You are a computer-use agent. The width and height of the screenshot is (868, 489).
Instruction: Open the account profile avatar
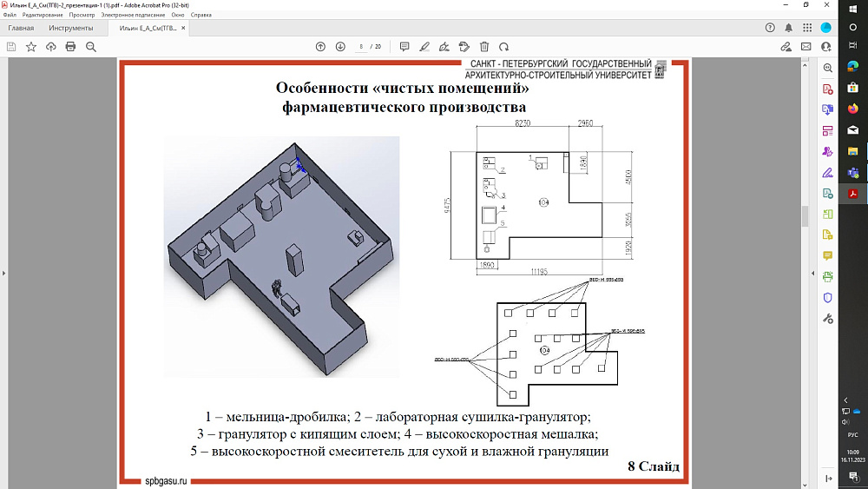826,28
